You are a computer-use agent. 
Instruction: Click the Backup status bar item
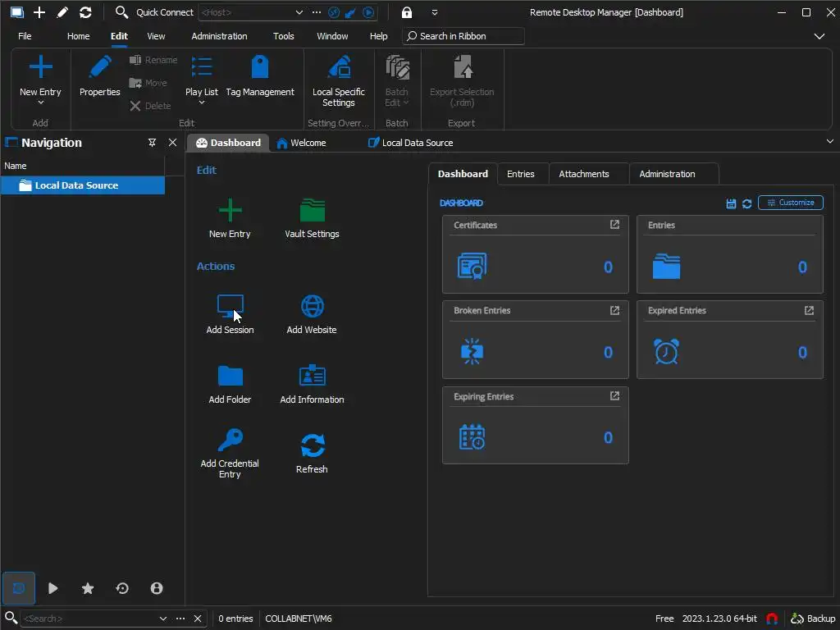click(813, 619)
